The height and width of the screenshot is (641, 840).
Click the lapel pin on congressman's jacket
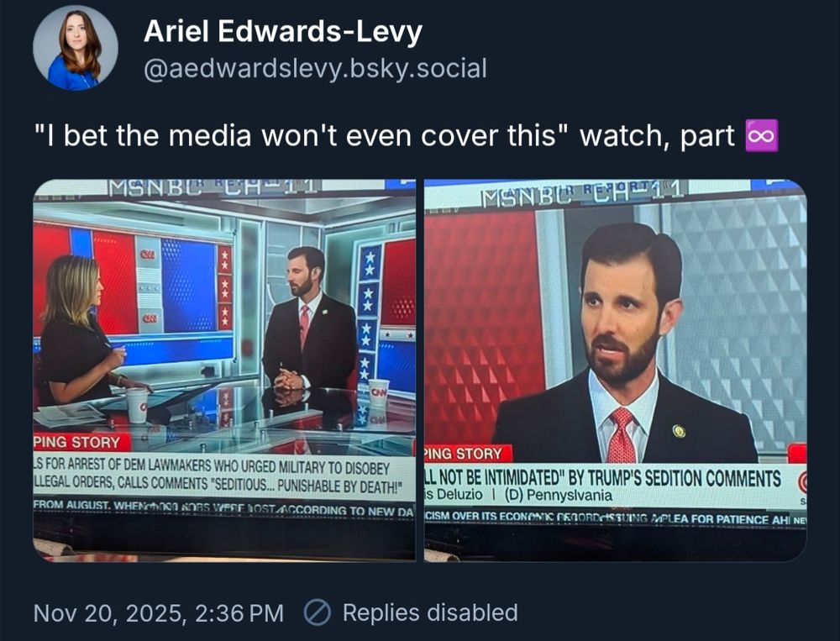(679, 430)
